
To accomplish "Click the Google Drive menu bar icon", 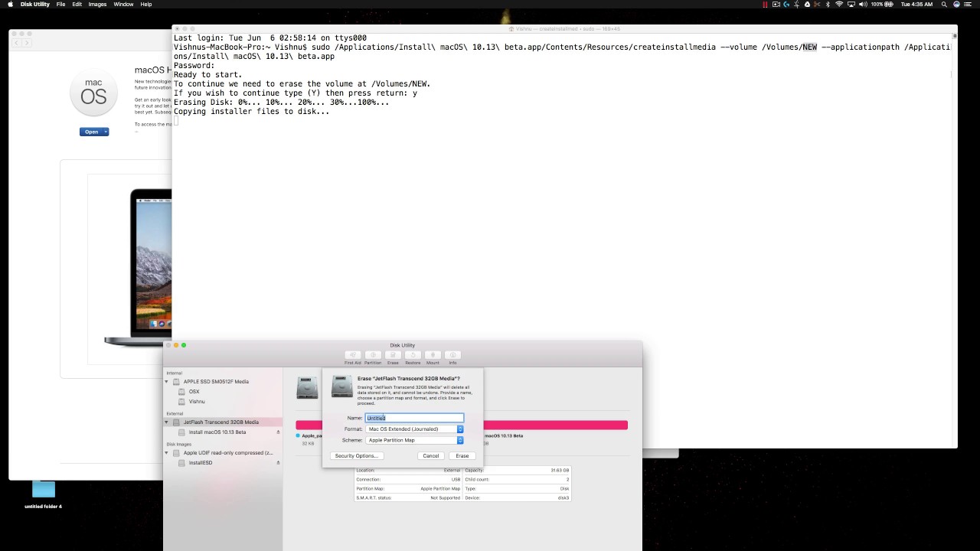I will [x=807, y=5].
